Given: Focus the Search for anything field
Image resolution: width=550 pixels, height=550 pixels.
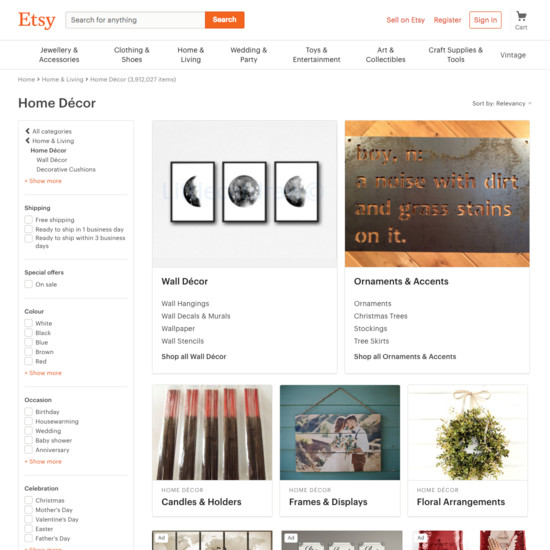Looking at the screenshot, I should pyautogui.click(x=135, y=20).
